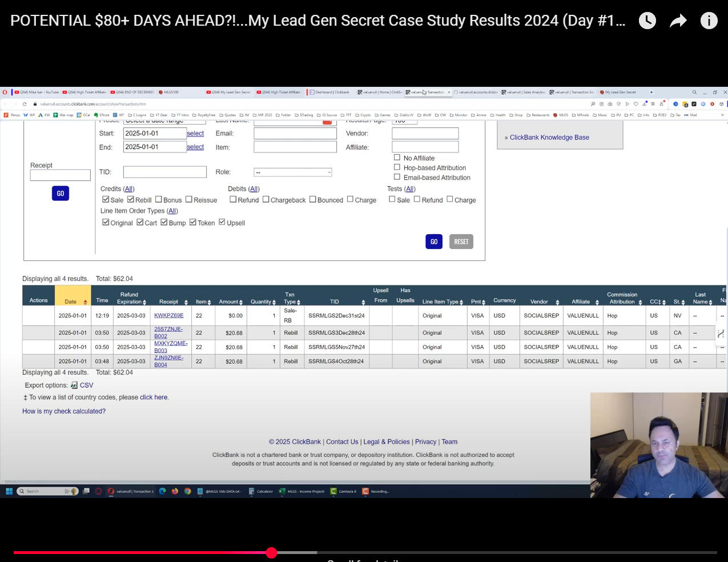728x562 pixels.
Task: Check the Reissue credits checkbox
Action: point(188,199)
